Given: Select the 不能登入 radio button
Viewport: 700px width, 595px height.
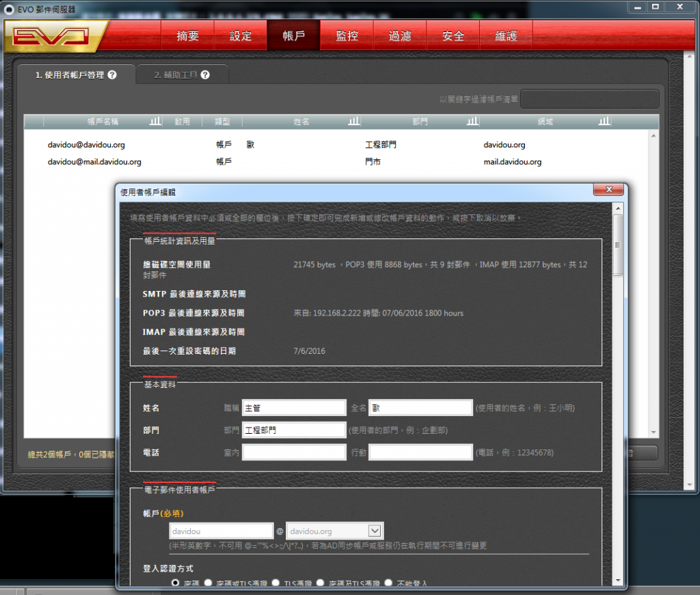Looking at the screenshot, I should click(x=388, y=583).
